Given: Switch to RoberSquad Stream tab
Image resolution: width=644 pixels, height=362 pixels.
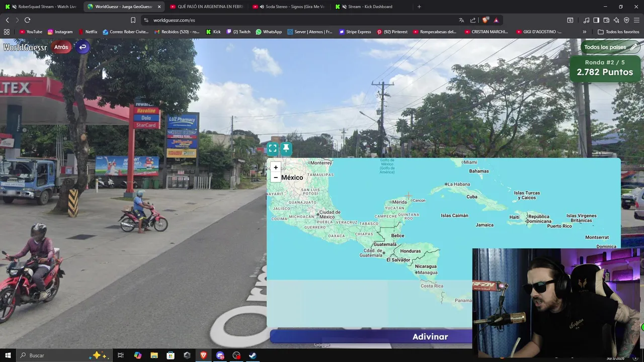Looking at the screenshot, I should pos(41,7).
